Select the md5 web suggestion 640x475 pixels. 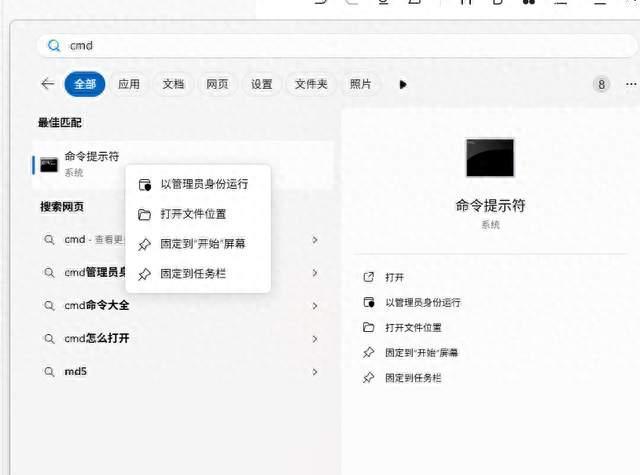pyautogui.click(x=183, y=371)
